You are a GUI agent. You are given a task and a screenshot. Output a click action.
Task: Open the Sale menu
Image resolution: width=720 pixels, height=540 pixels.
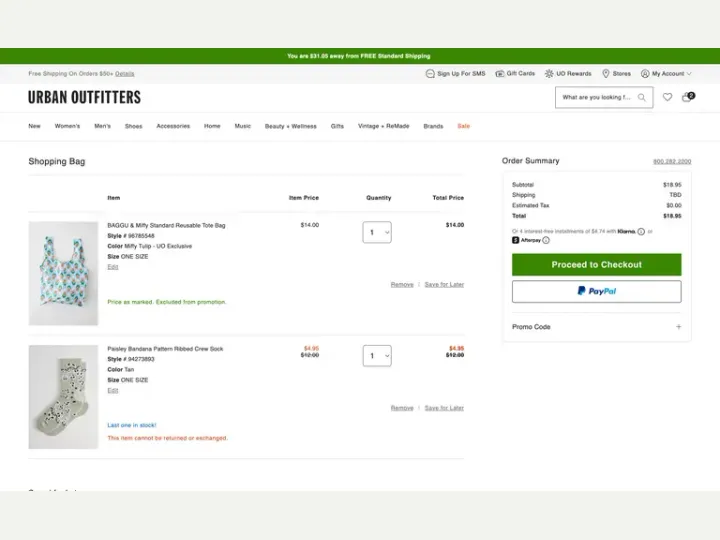pyautogui.click(x=463, y=126)
